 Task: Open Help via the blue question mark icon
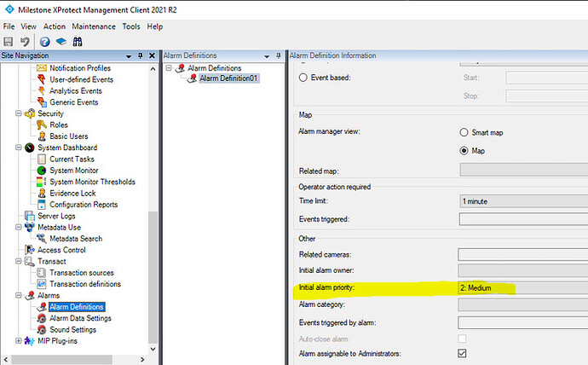(44, 42)
